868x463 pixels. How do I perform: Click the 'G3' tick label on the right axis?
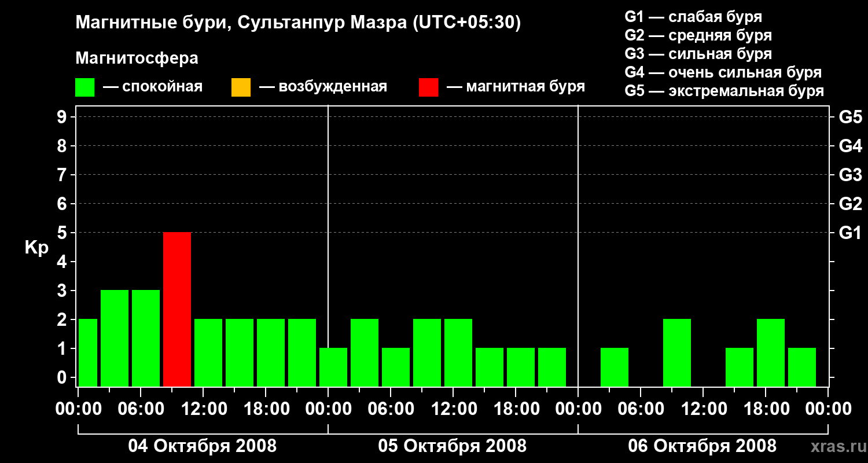pyautogui.click(x=850, y=175)
